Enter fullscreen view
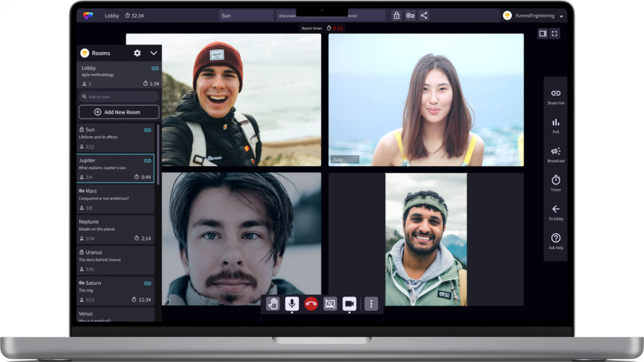 555,34
